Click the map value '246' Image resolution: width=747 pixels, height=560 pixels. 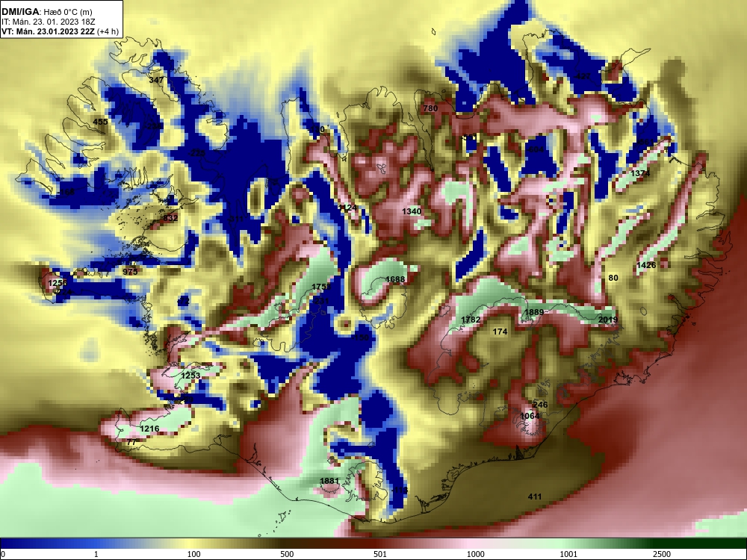[x=540, y=405]
